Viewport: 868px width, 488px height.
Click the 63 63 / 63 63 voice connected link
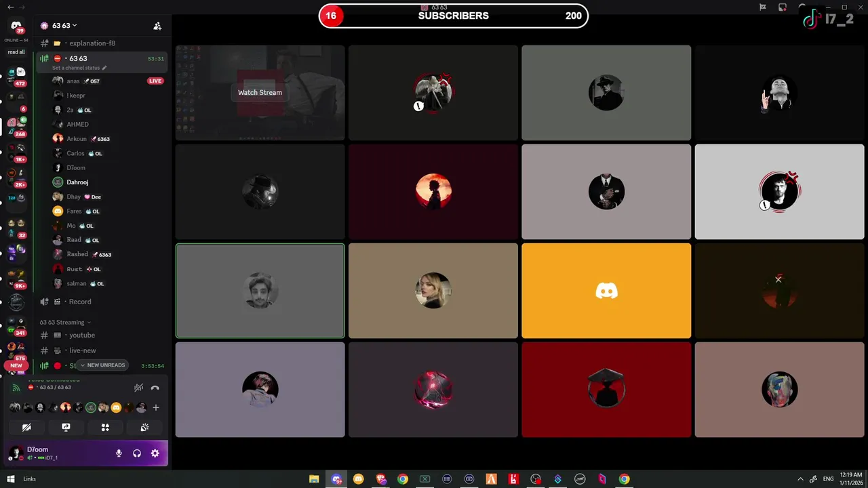click(55, 388)
